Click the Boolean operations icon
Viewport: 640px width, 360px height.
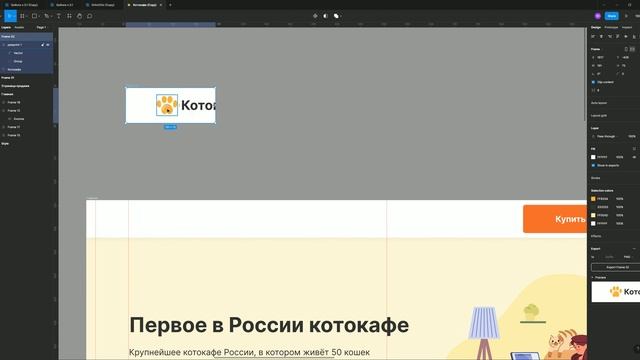(336, 16)
